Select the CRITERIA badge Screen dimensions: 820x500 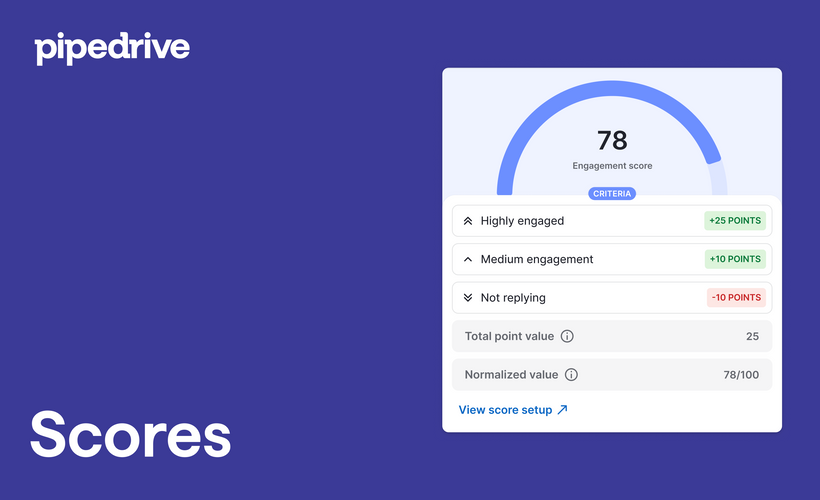pos(612,193)
